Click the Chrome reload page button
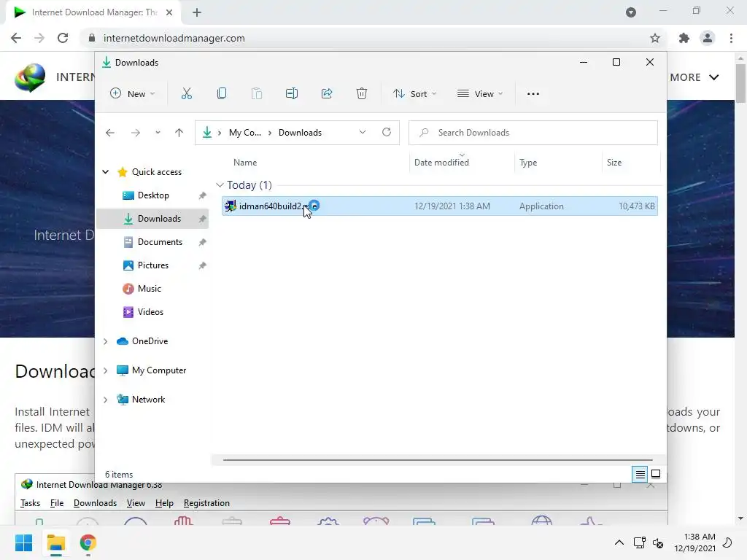This screenshot has width=747, height=560. click(x=63, y=38)
